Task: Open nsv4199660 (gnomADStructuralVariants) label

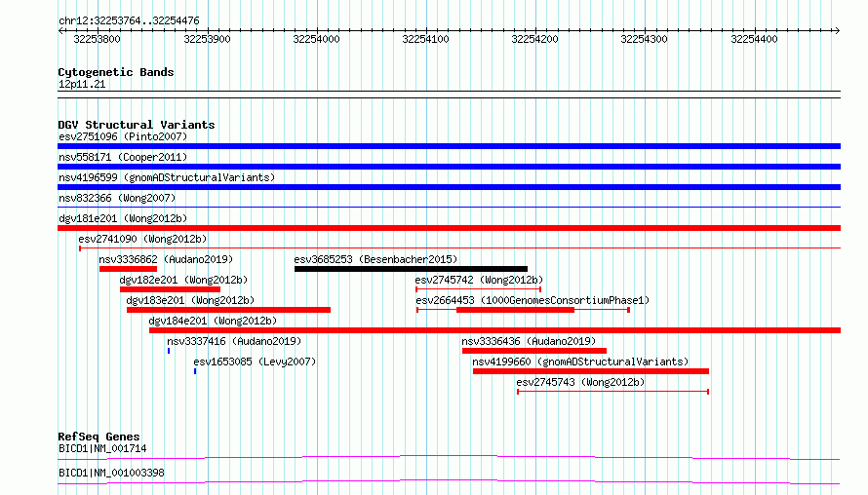Action: [580, 362]
